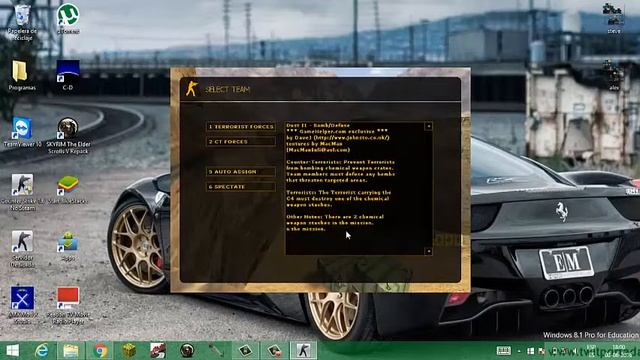
Task: Launch SKYRIM The Elder Scrolls V Repack
Action: (x=68, y=135)
